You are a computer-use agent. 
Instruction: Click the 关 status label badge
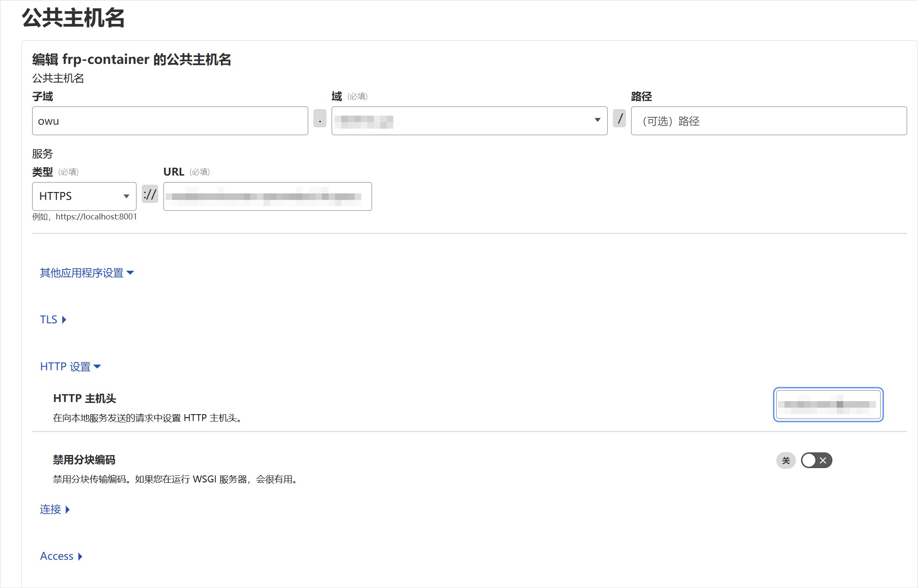point(785,461)
